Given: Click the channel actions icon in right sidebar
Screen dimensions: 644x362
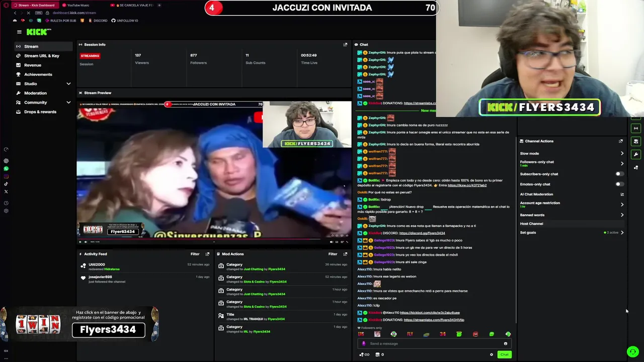Looking at the screenshot, I should 636,141.
